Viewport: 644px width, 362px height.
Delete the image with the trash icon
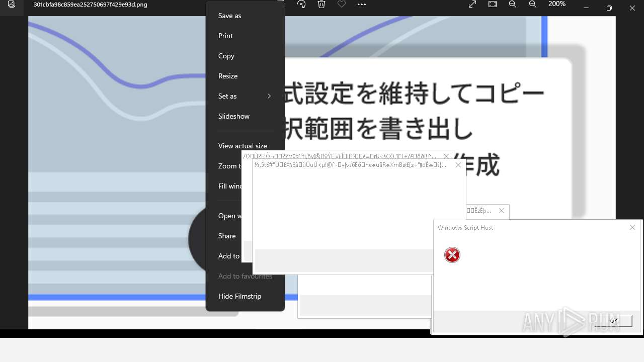(321, 5)
